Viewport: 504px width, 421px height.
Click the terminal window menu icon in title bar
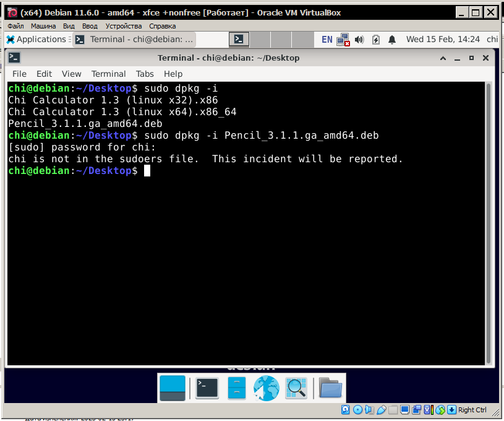coord(14,58)
